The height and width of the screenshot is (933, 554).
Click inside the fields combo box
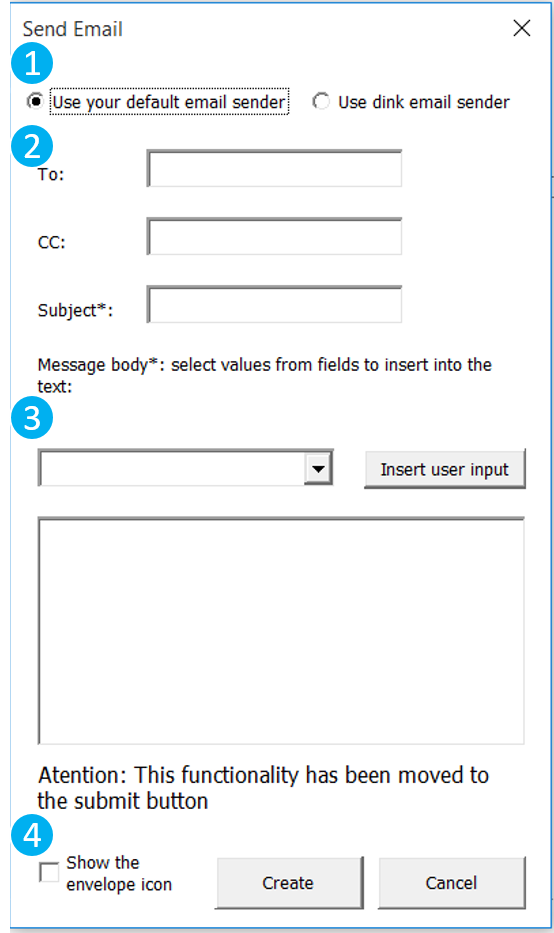coord(172,469)
